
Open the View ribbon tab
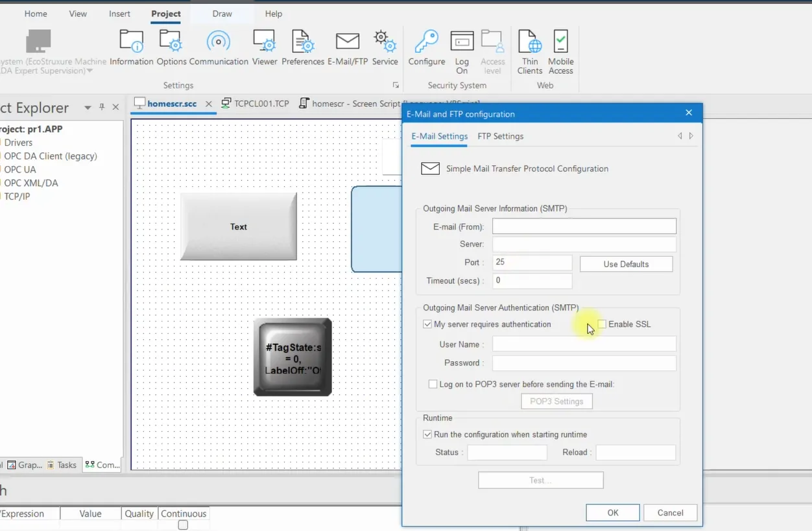tap(78, 14)
